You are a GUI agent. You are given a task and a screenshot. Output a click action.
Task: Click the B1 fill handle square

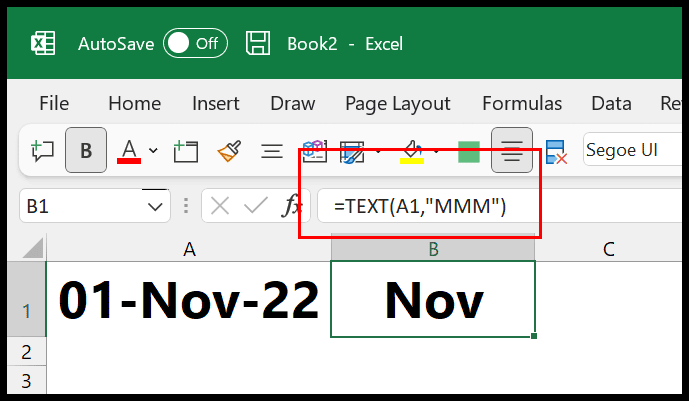pyautogui.click(x=534, y=336)
